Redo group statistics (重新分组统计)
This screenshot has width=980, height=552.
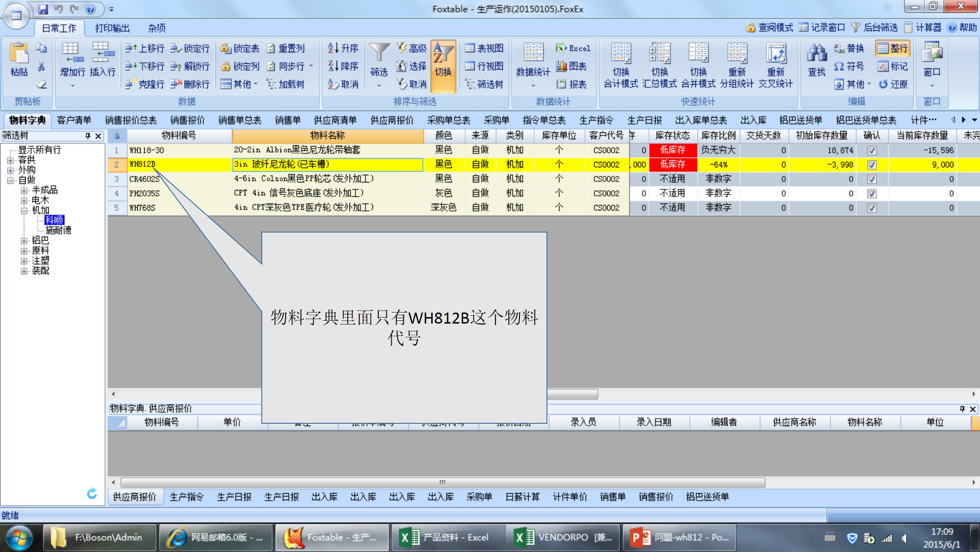click(x=737, y=65)
